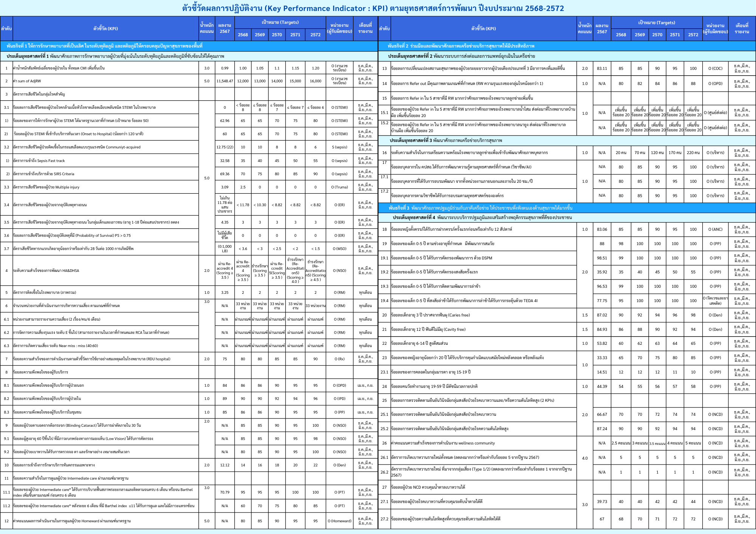
Task: Click the Blinding Cataract row label
Action: (77, 426)
